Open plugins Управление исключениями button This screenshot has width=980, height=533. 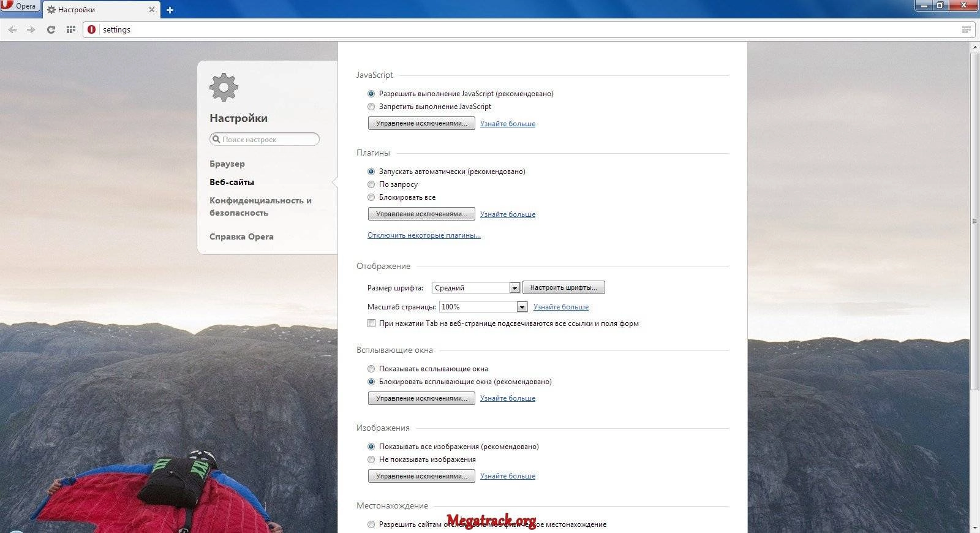coord(421,214)
